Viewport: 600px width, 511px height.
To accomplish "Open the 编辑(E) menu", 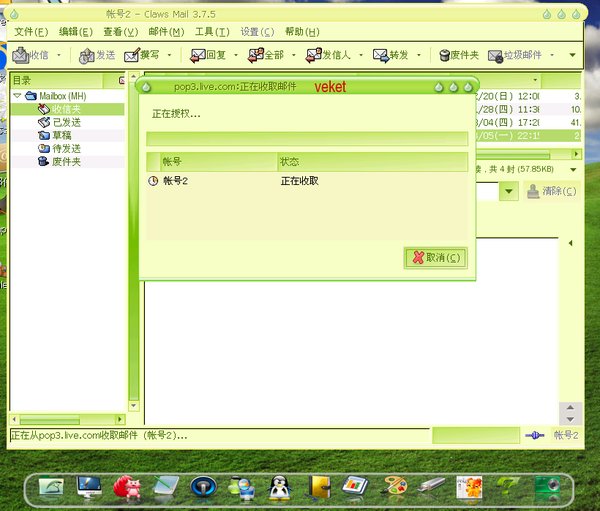I will 76,32.
